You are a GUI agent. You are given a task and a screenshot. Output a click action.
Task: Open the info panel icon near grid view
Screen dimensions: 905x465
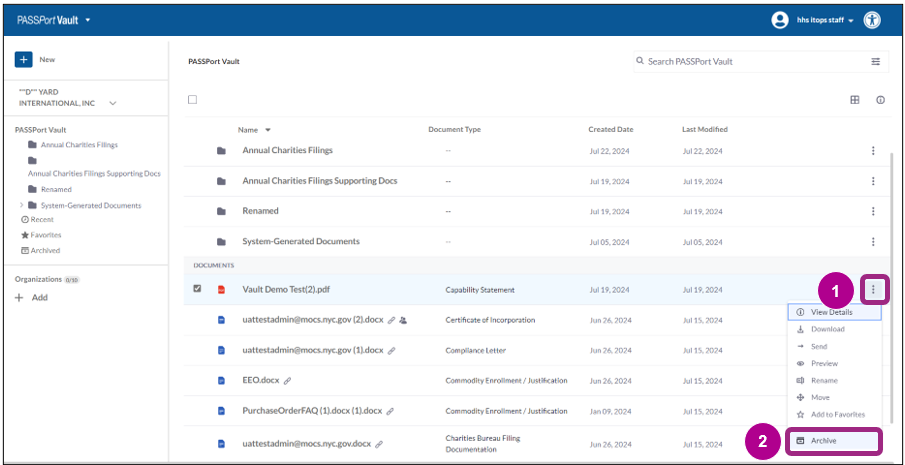[x=880, y=100]
